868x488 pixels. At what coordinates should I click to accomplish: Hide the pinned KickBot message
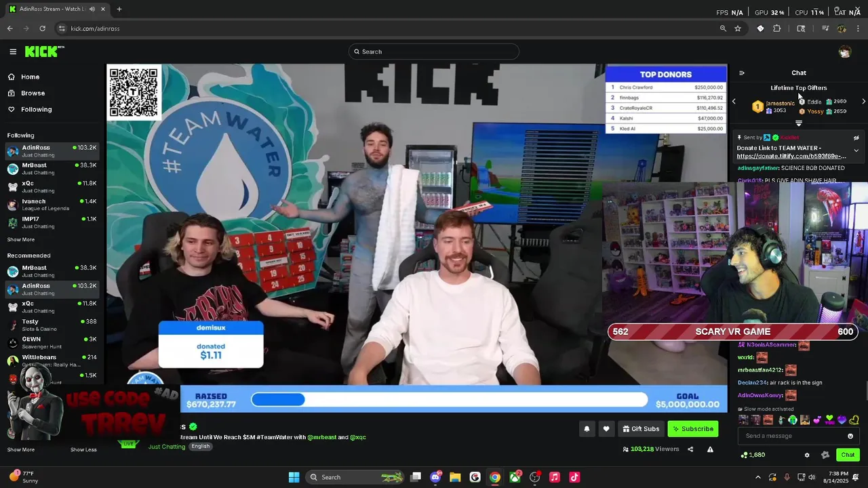pos(856,138)
